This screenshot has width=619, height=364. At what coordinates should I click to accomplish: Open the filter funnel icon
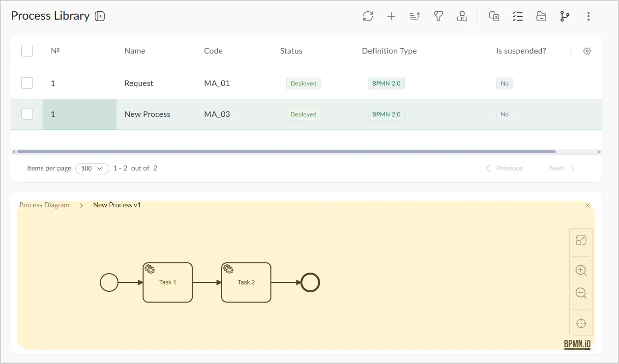(439, 16)
